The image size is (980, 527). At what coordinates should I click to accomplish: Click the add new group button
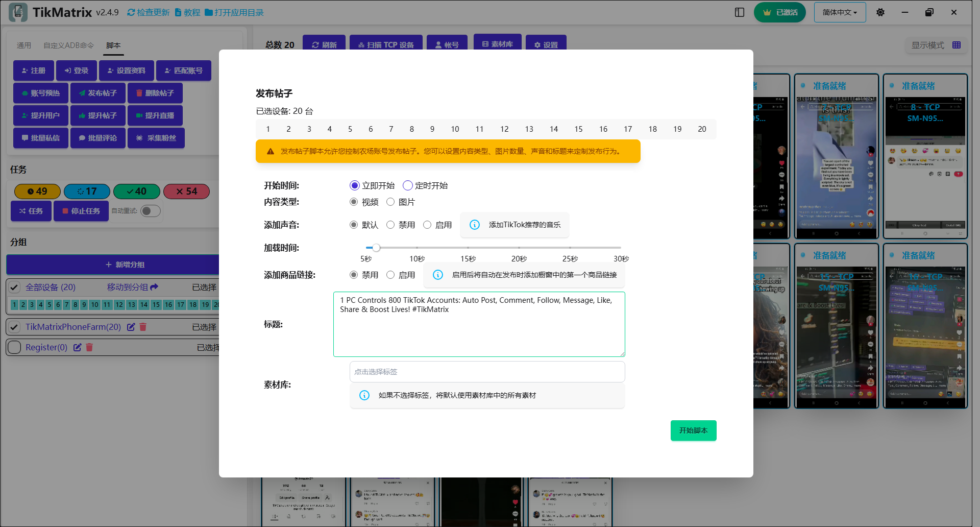click(113, 265)
